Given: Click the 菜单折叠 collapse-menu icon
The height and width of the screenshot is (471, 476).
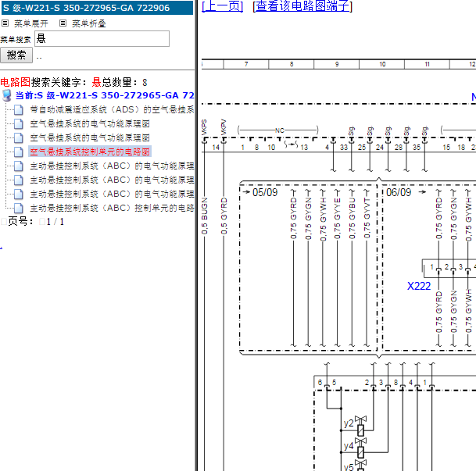Looking at the screenshot, I should [x=63, y=23].
